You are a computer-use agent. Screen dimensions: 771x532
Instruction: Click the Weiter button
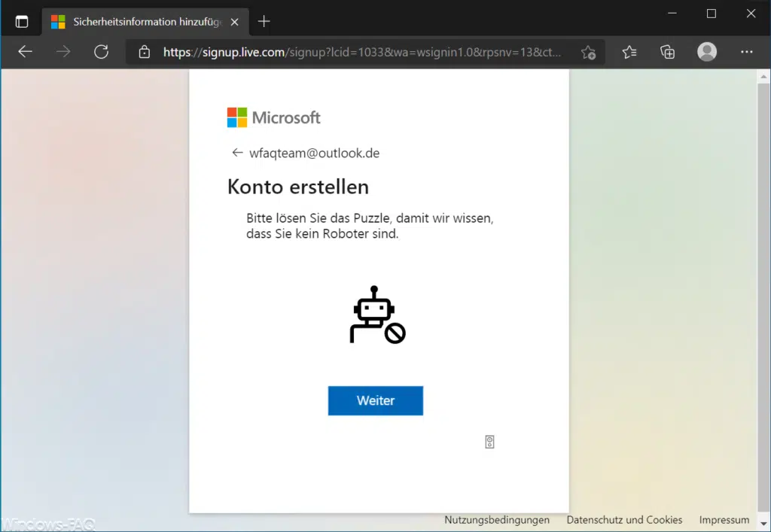375,400
